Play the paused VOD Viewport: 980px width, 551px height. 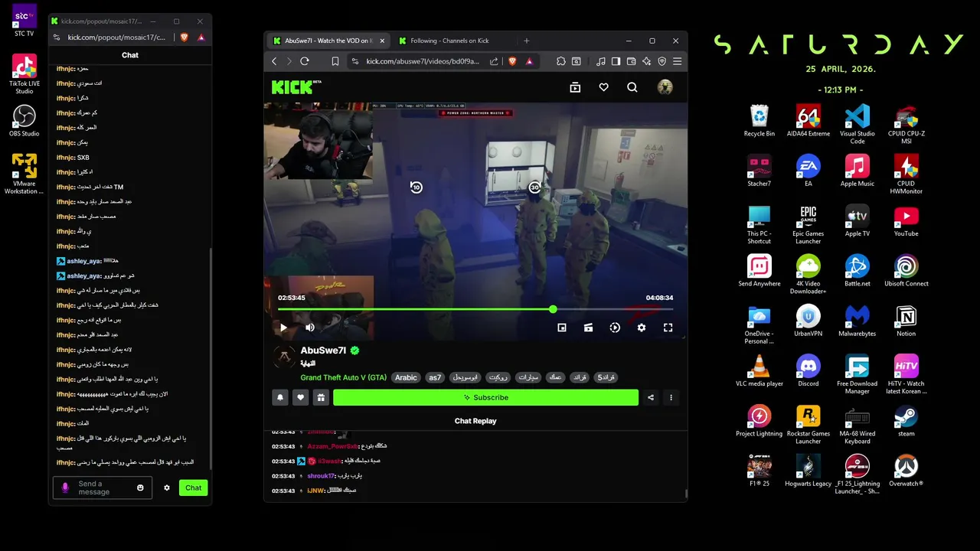283,328
